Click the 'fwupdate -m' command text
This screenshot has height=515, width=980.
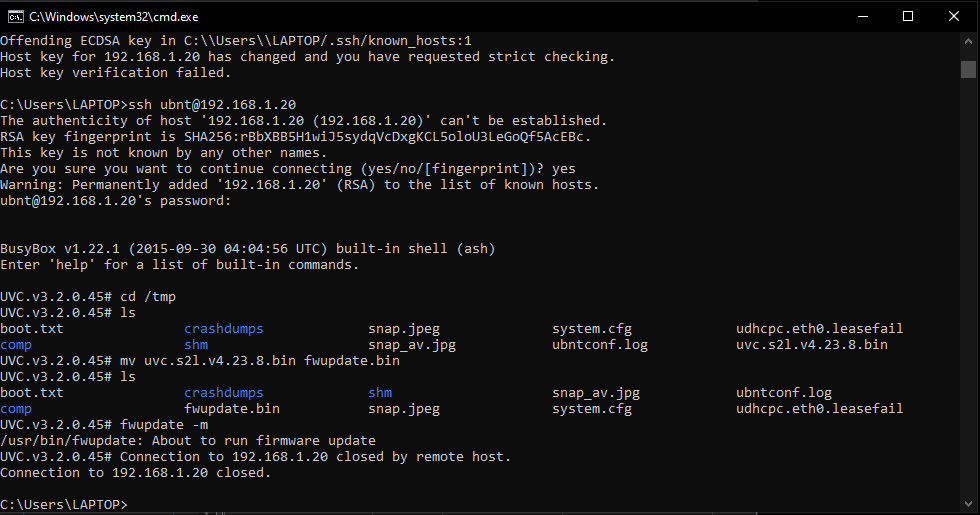click(164, 424)
